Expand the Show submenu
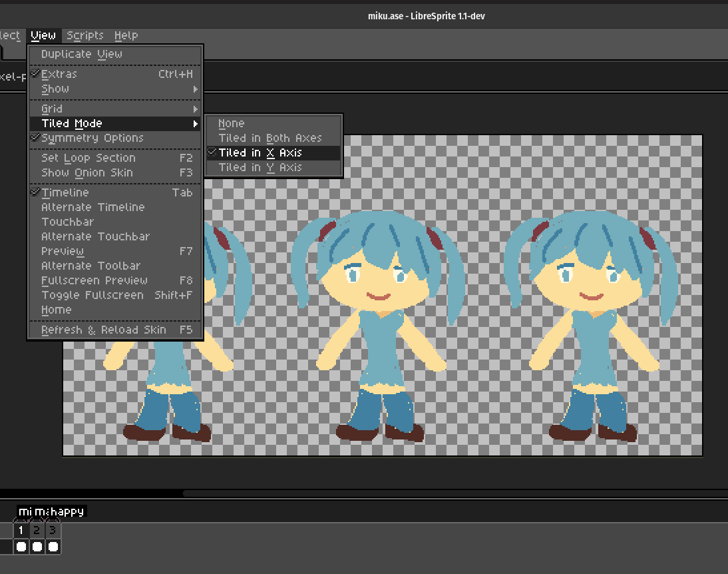Viewport: 728px width, 574px height. pyautogui.click(x=115, y=89)
